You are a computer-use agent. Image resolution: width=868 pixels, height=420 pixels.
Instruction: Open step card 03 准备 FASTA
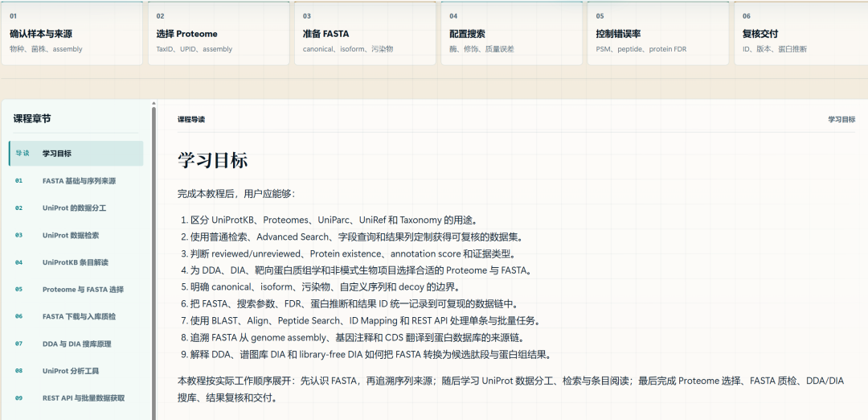coord(365,33)
